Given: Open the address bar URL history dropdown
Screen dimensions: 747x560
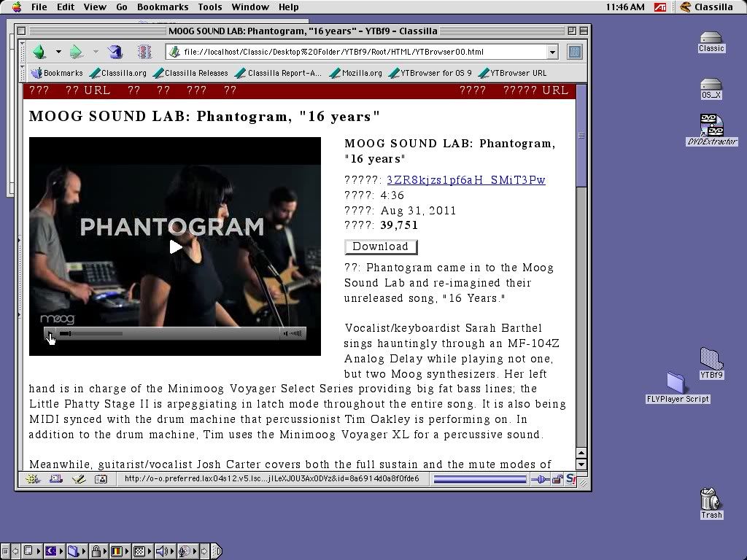Looking at the screenshot, I should click(552, 52).
